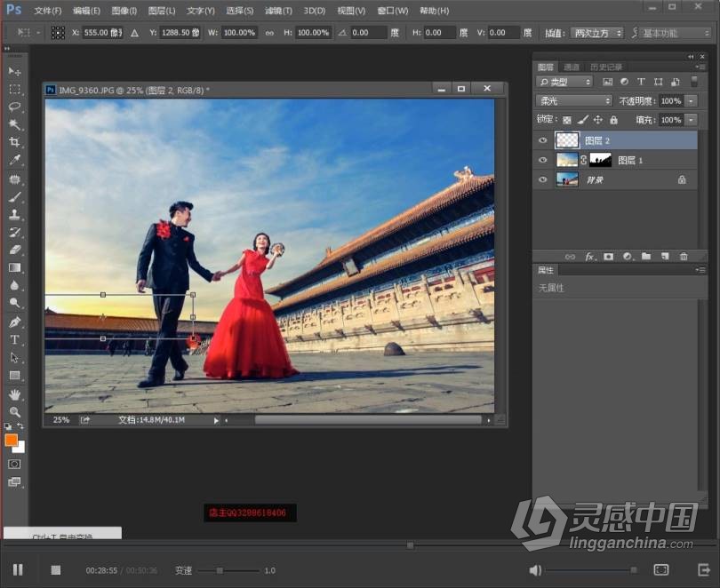Screen dimensions: 720x588
Task: Select the Pen tool
Action: [15, 322]
